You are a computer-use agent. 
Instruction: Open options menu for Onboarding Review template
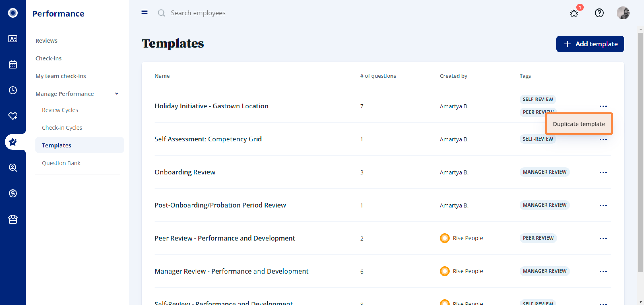click(604, 172)
